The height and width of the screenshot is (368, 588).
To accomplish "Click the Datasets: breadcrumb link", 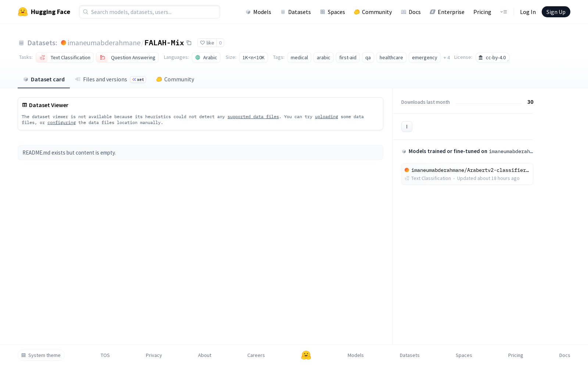I will click(42, 43).
